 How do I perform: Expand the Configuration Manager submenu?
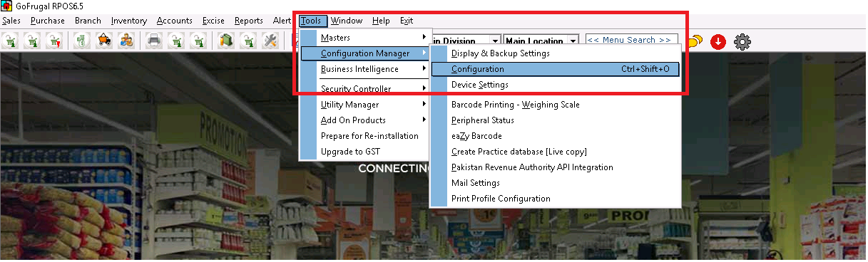(365, 53)
